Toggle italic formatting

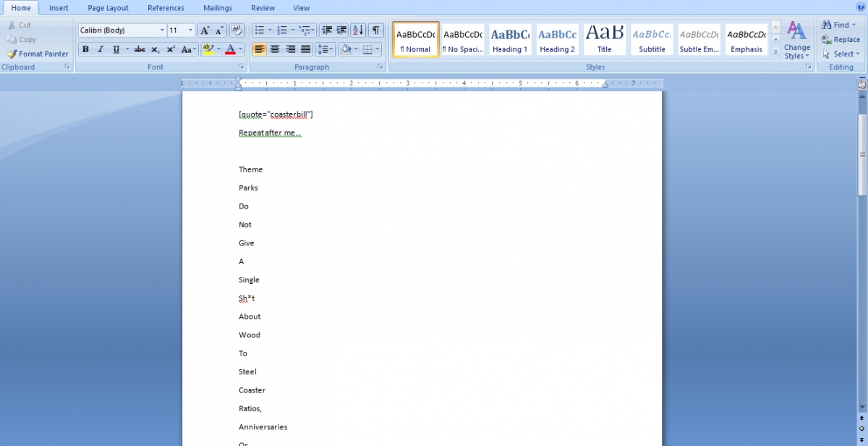101,49
